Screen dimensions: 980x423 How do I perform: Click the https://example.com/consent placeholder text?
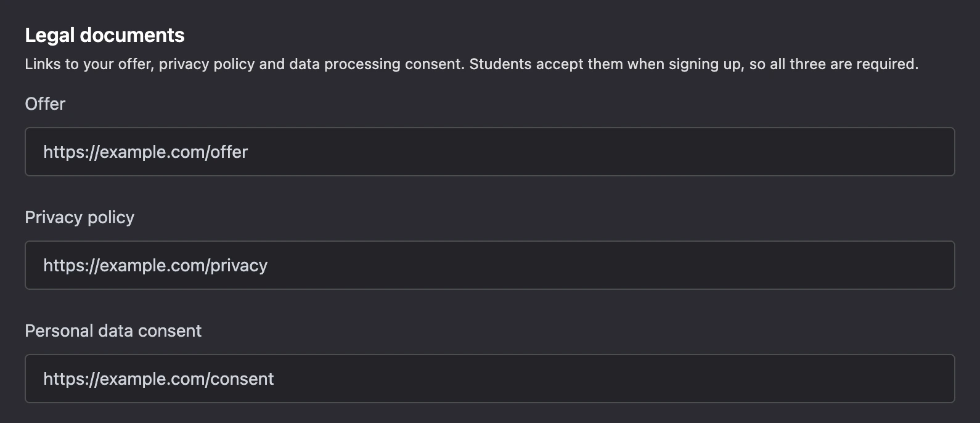(158, 379)
